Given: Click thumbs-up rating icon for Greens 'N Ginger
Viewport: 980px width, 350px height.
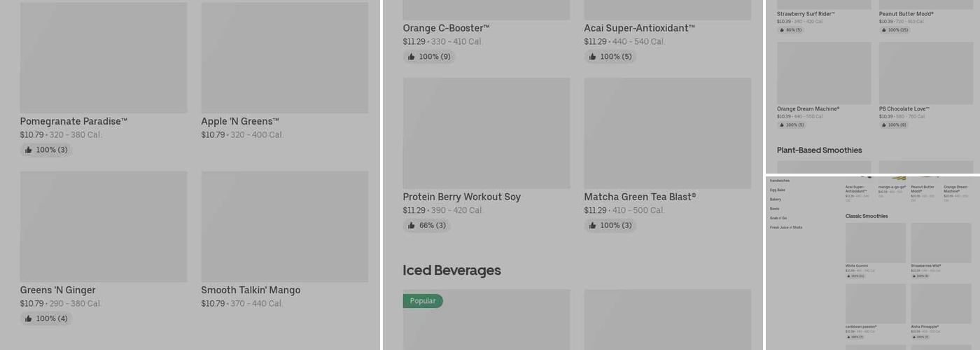Looking at the screenshot, I should tap(29, 318).
